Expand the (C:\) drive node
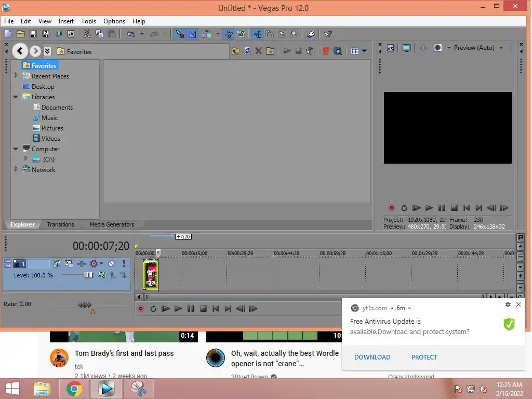 tap(26, 158)
